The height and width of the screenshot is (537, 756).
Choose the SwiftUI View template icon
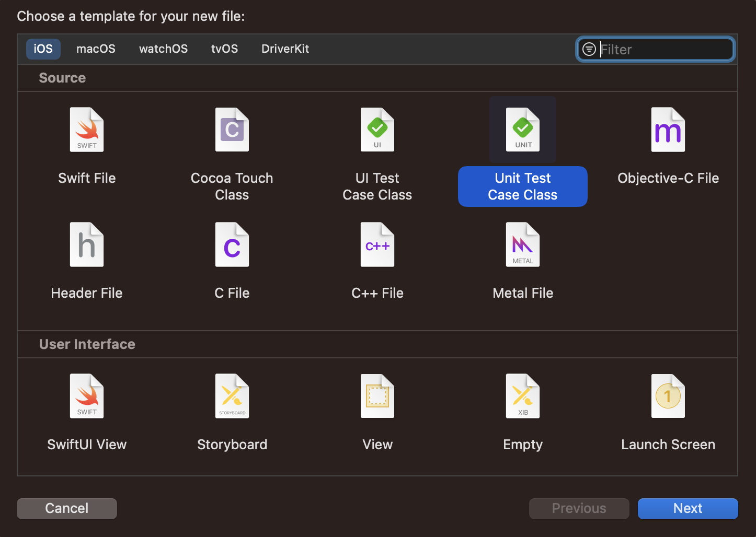click(x=87, y=396)
